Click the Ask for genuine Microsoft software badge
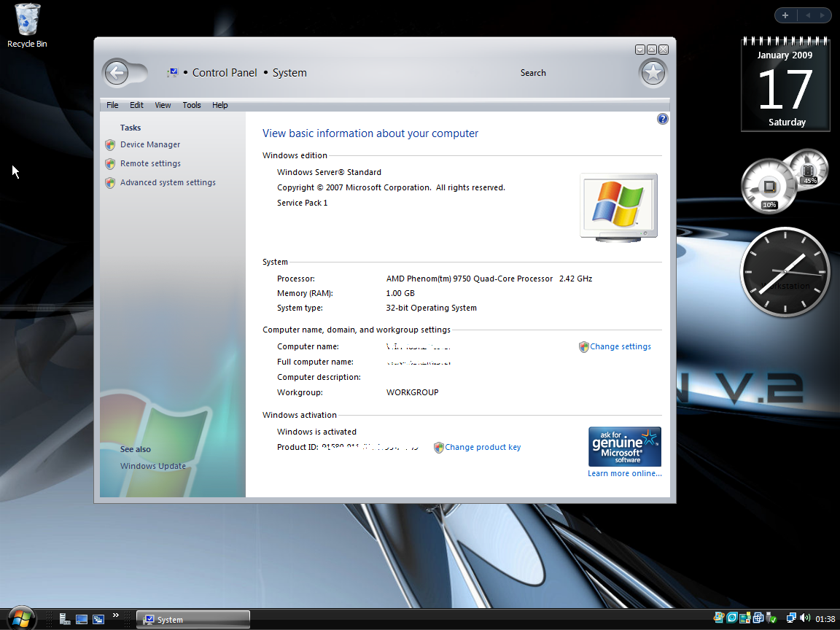This screenshot has width=840, height=630. tap(625, 447)
